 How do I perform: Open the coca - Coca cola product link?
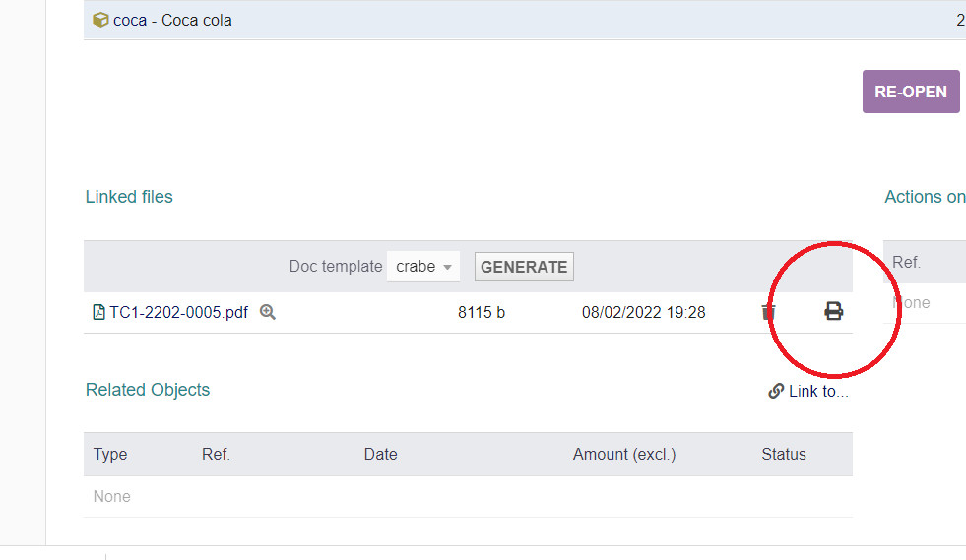[x=172, y=20]
